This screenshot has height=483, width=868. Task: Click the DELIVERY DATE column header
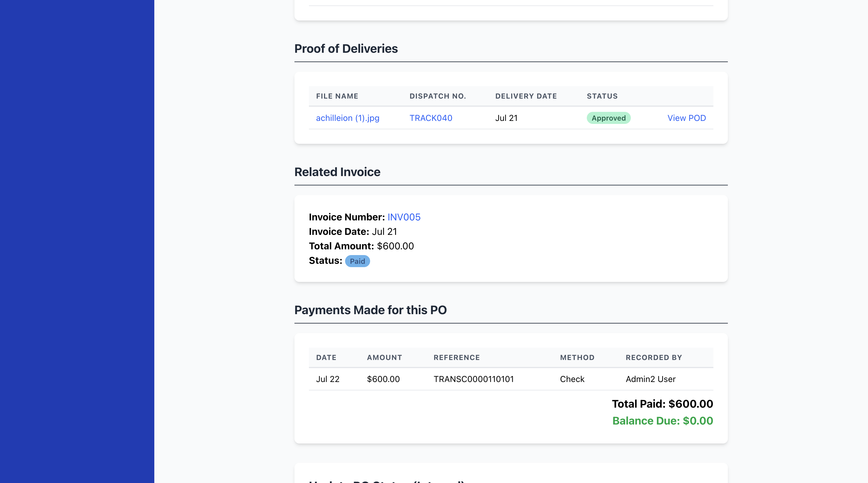point(526,96)
